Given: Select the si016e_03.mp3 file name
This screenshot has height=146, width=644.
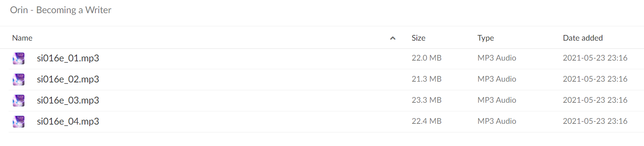Looking at the screenshot, I should [x=68, y=100].
